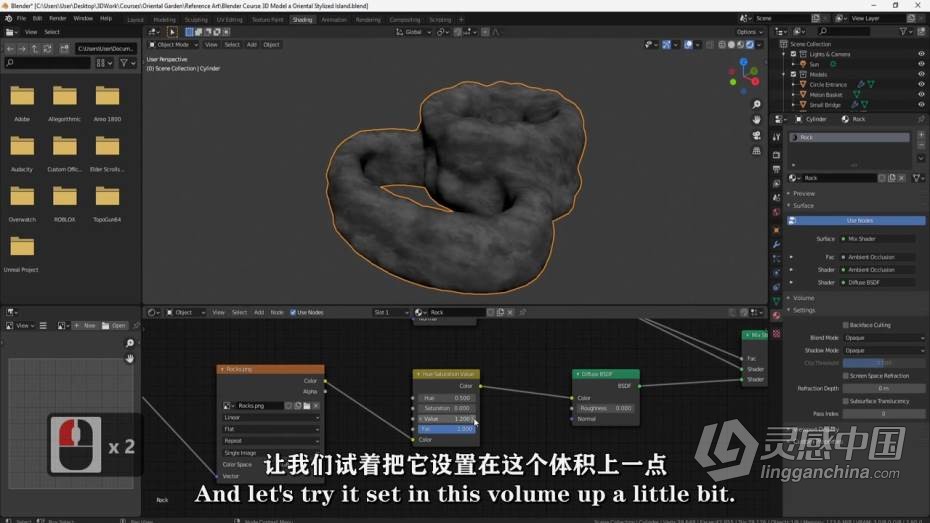Image resolution: width=930 pixels, height=523 pixels.
Task: Expand the Volume panel in material properties
Action: pos(804,298)
